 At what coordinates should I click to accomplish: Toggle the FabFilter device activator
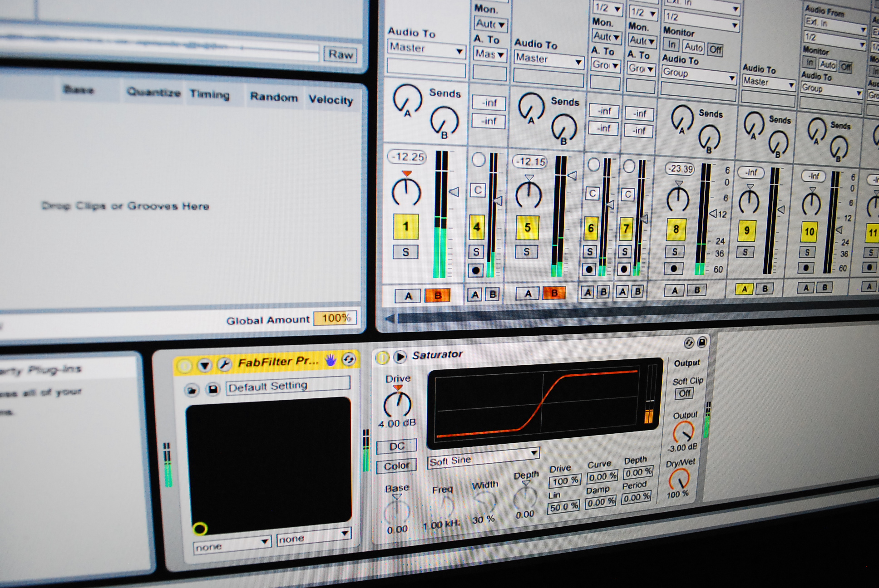[x=184, y=366]
